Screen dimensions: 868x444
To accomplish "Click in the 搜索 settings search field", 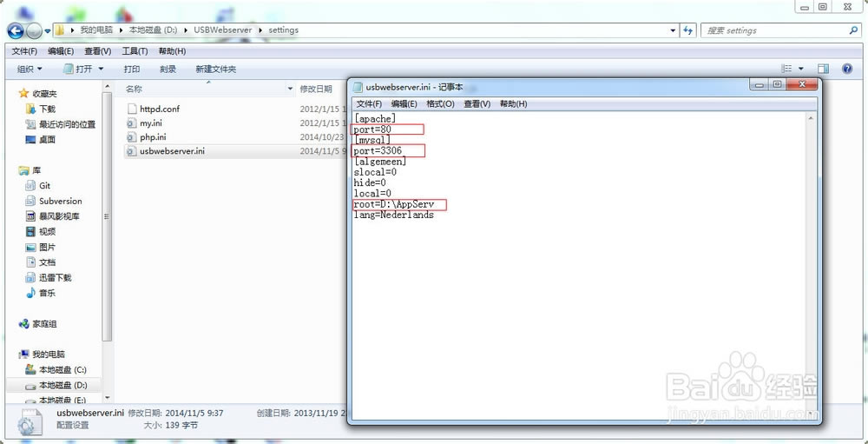I will click(775, 30).
